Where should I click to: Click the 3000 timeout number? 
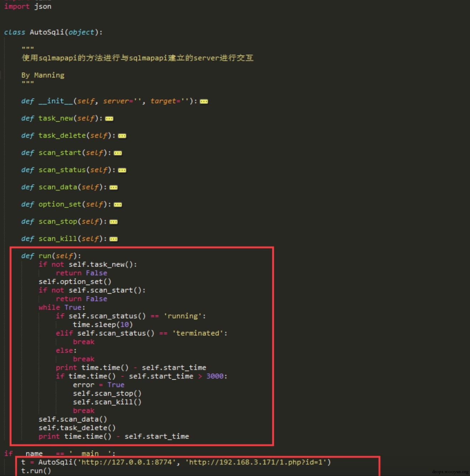click(215, 376)
